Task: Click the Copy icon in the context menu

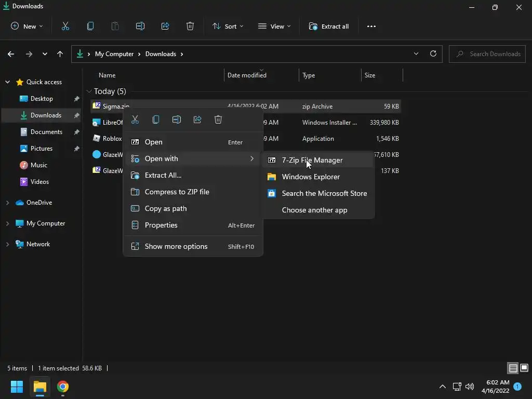Action: (156, 119)
